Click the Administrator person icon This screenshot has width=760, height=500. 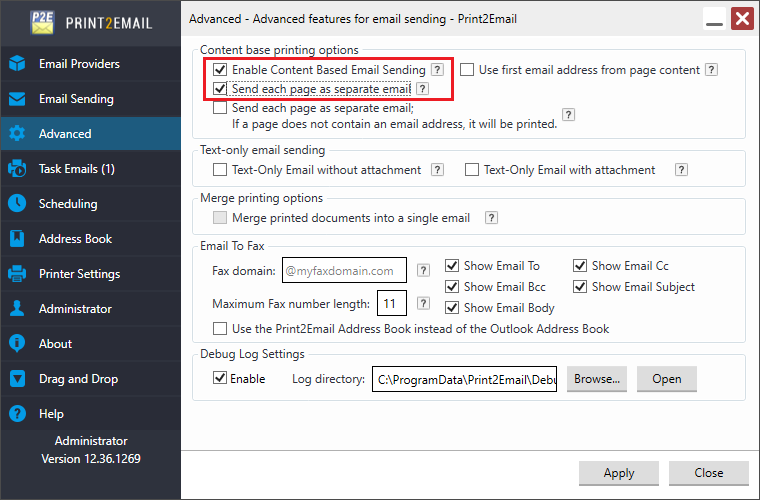point(17,309)
